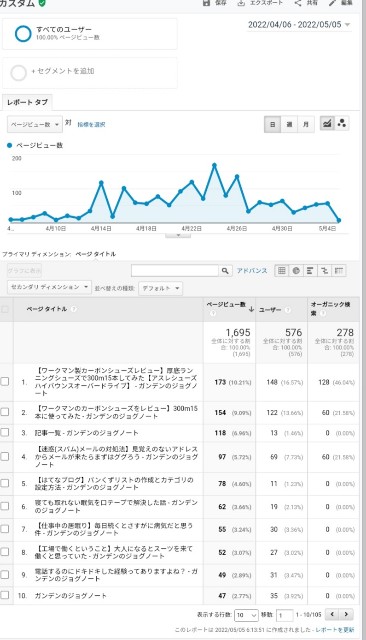Click the 1,695 total pageviews value

click(x=238, y=333)
